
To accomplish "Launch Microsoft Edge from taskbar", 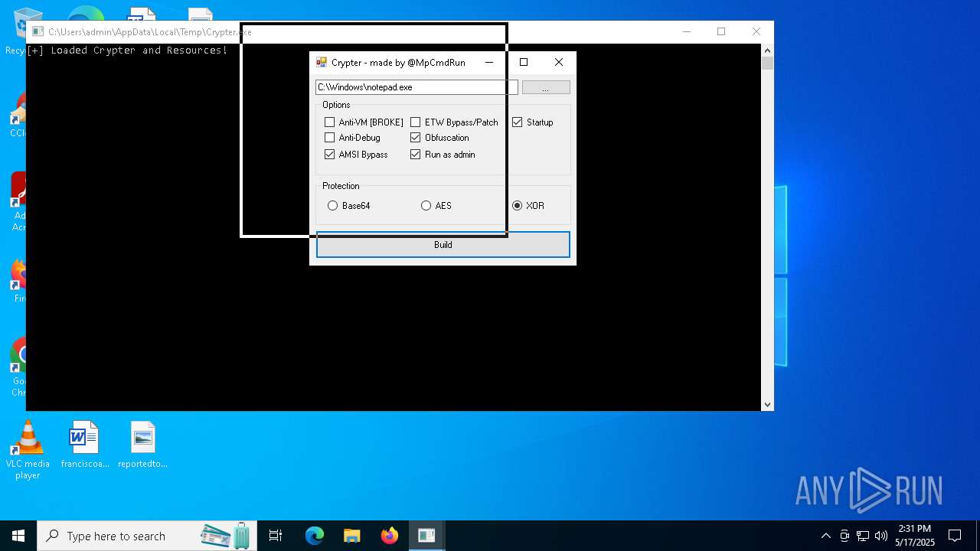I will point(315,536).
